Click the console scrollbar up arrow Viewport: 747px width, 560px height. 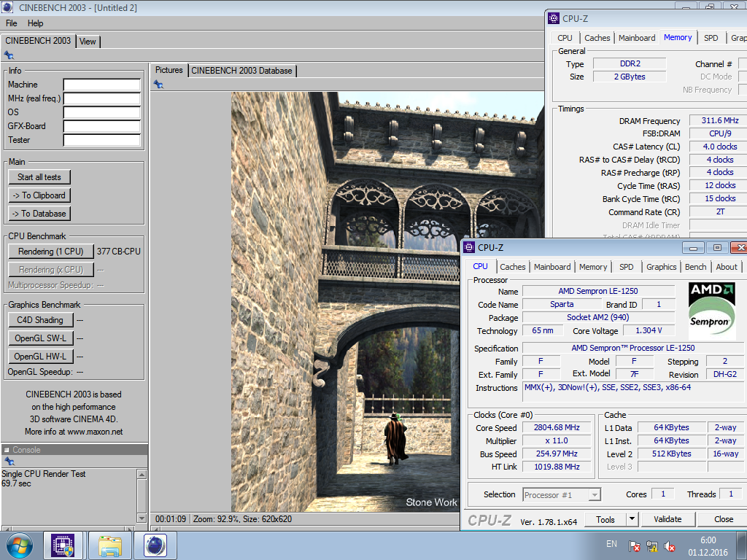coord(142,474)
